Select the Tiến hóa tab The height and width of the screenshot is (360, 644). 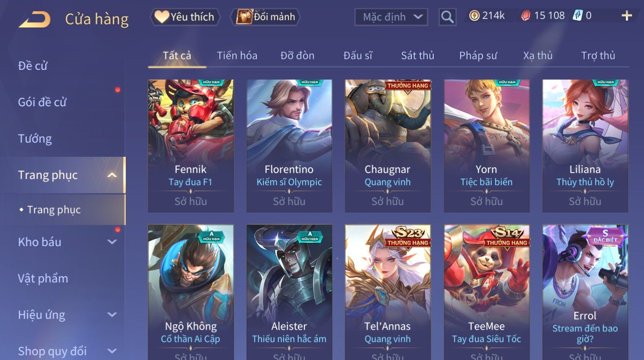[237, 56]
